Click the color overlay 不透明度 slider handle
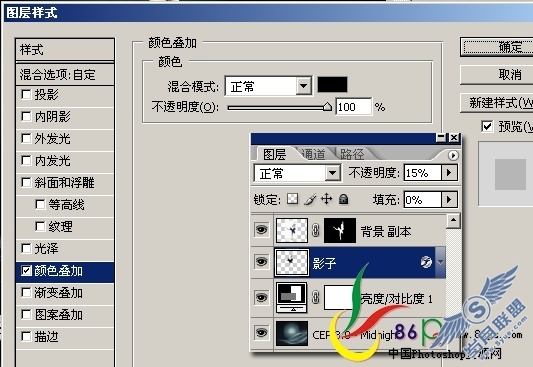533x367 pixels. [327, 107]
